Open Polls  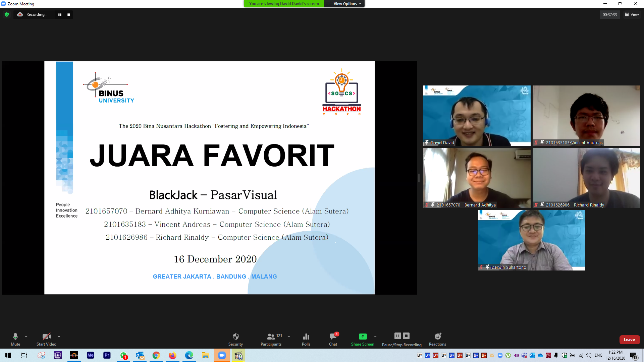click(x=306, y=339)
